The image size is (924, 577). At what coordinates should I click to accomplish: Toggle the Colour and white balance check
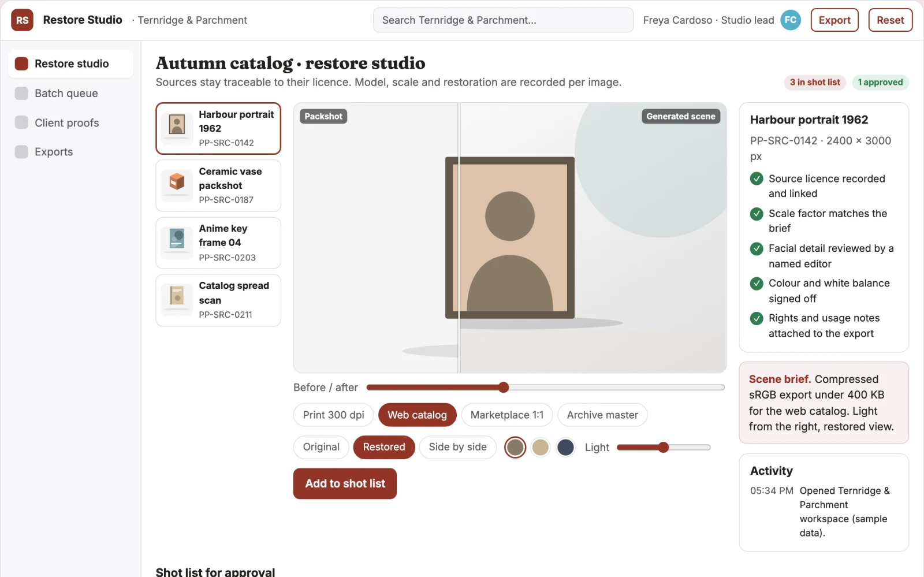[757, 284]
